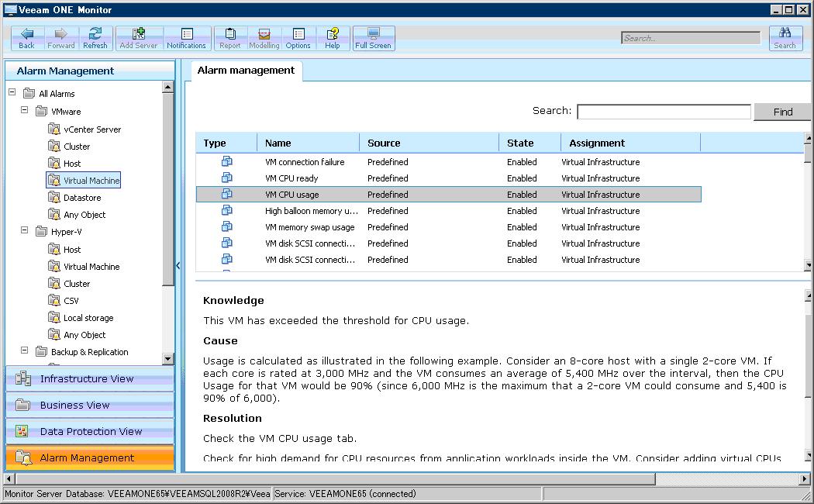Click the tree scrollbar up arrow

pos(167,87)
